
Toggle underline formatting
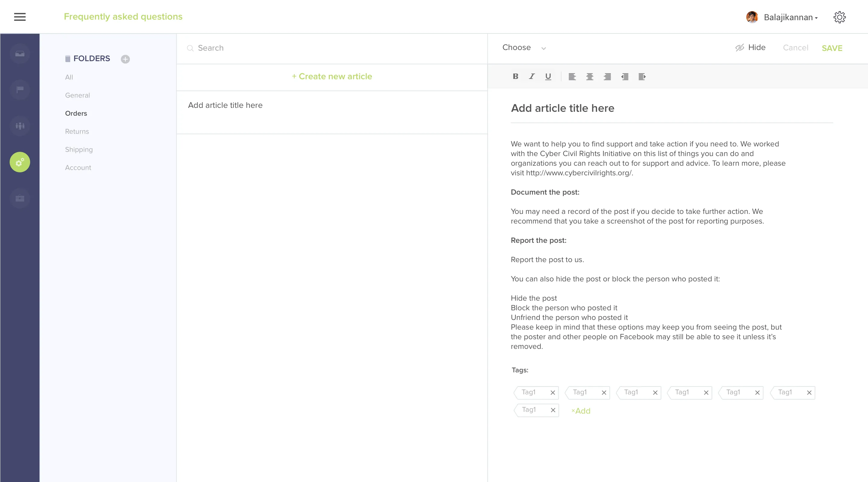(548, 77)
